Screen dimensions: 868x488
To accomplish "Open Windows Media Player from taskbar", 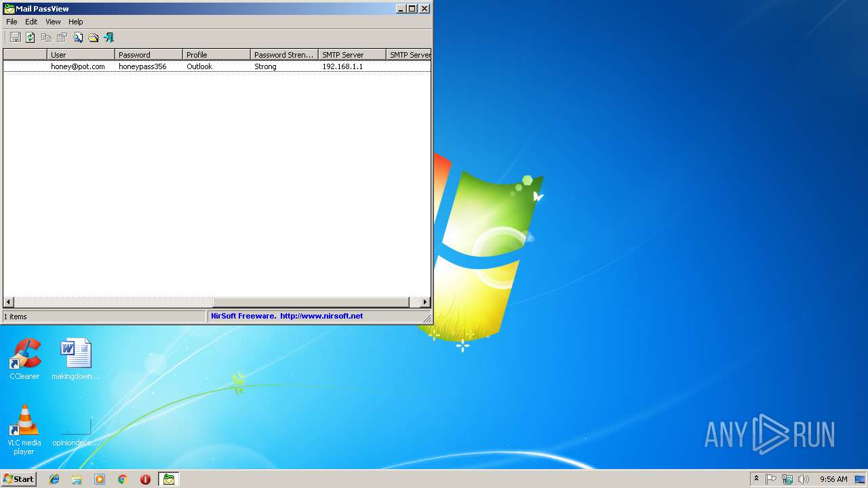I will (x=100, y=479).
